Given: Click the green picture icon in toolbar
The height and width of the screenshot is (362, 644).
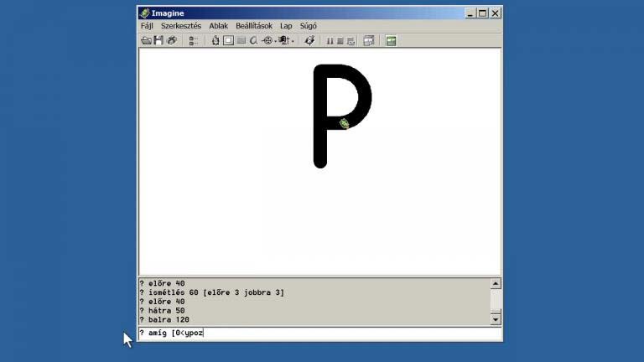Looking at the screenshot, I should click(391, 40).
